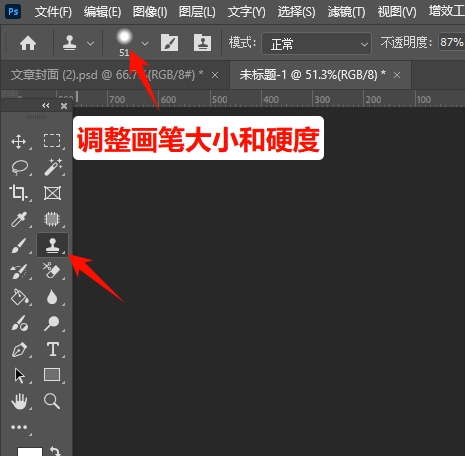
Task: Open the 滤镜(T) menu
Action: [x=346, y=12]
